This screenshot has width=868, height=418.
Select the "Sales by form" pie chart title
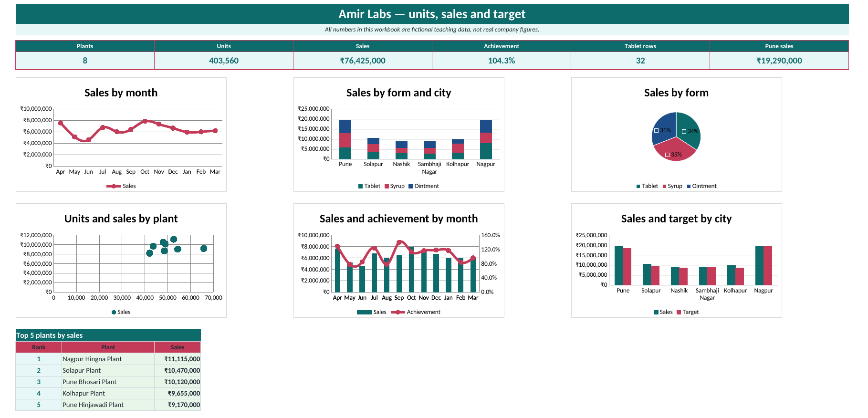click(676, 93)
